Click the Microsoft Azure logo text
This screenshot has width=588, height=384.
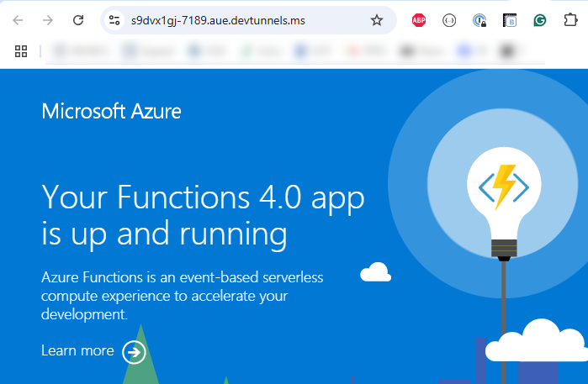111,111
